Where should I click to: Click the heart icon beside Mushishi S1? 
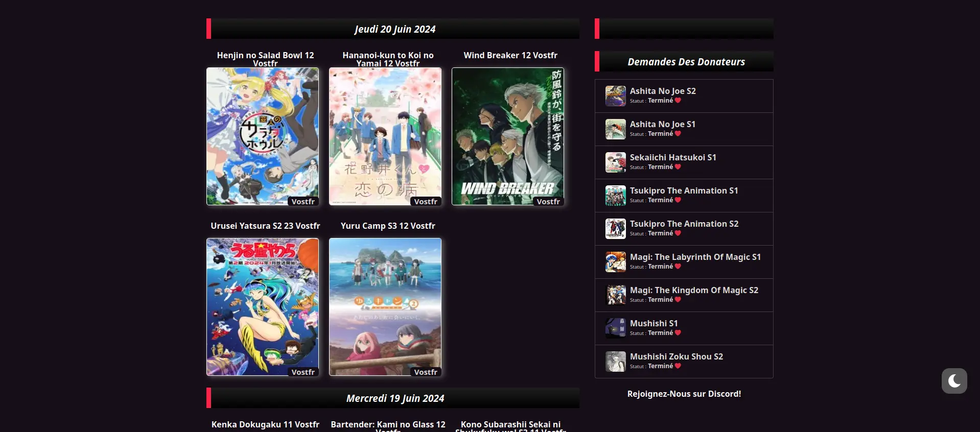[678, 333]
